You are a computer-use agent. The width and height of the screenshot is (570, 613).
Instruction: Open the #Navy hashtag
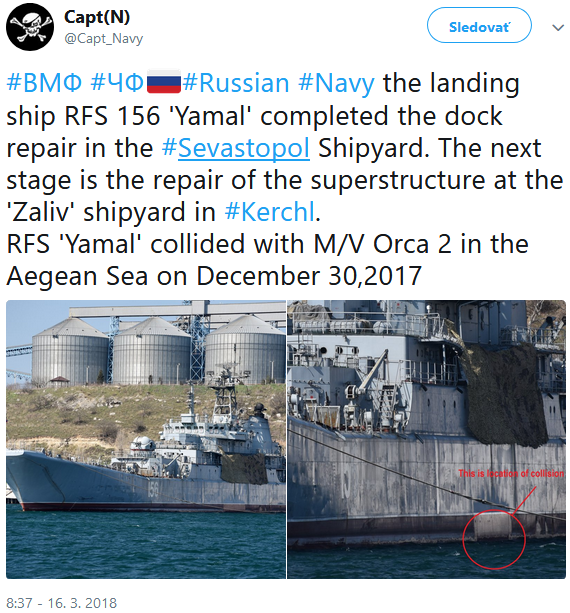tap(336, 84)
